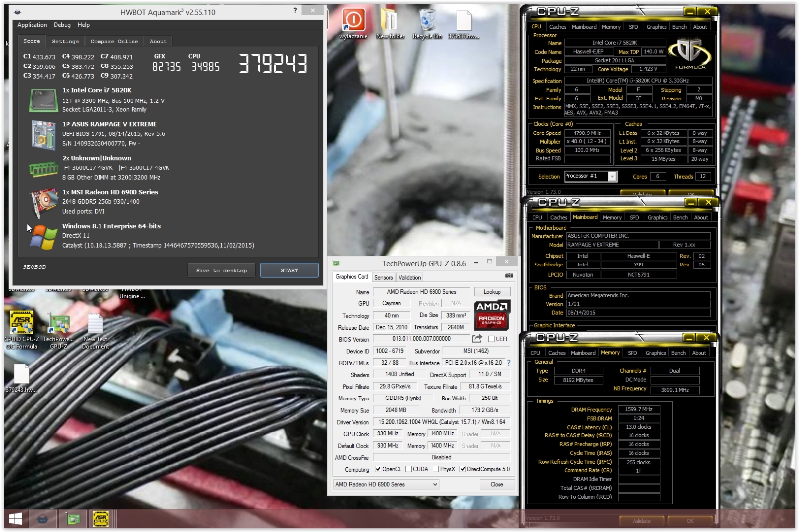The height and width of the screenshot is (532, 799).
Task: Click the 3E0B9D checksum text in Aquamark
Action: point(34,267)
